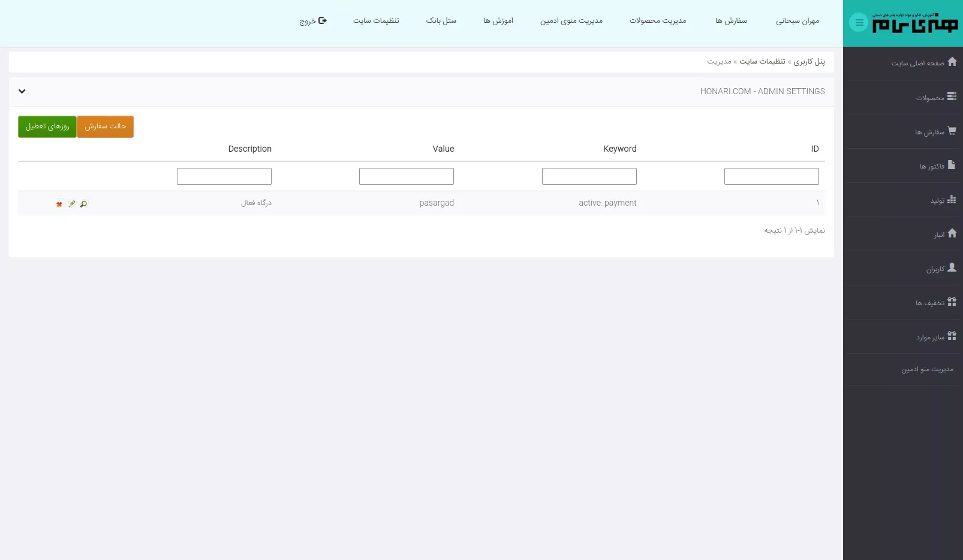Open the مدیریت محصولات top menu
Screen dimensions: 963x560
(x=658, y=21)
